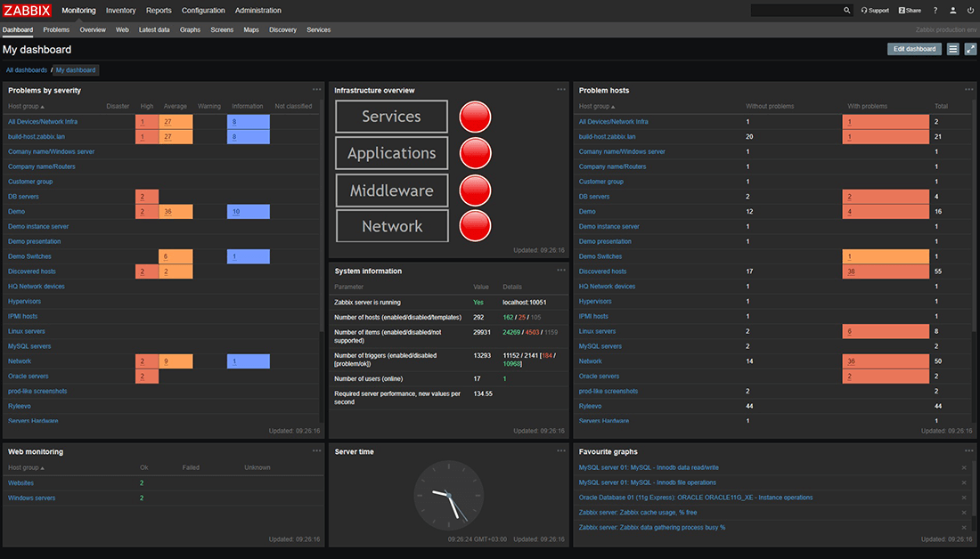Click the search magnifier icon

point(847,11)
